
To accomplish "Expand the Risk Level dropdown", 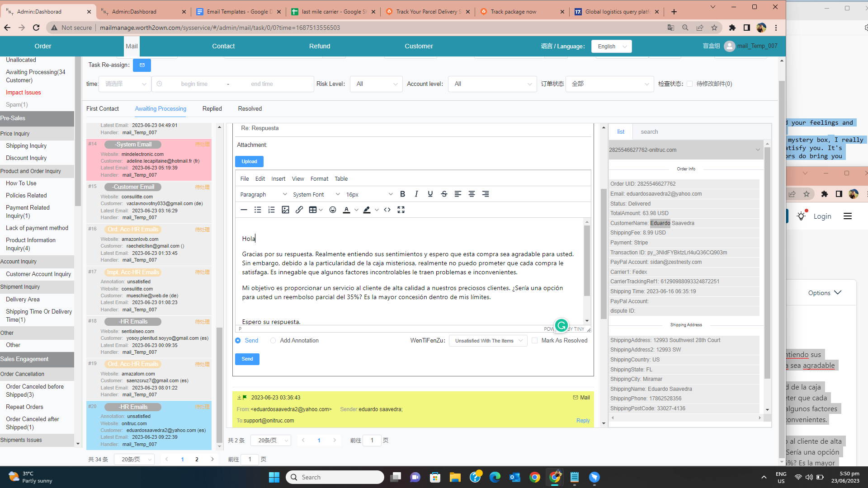I will [x=376, y=84].
